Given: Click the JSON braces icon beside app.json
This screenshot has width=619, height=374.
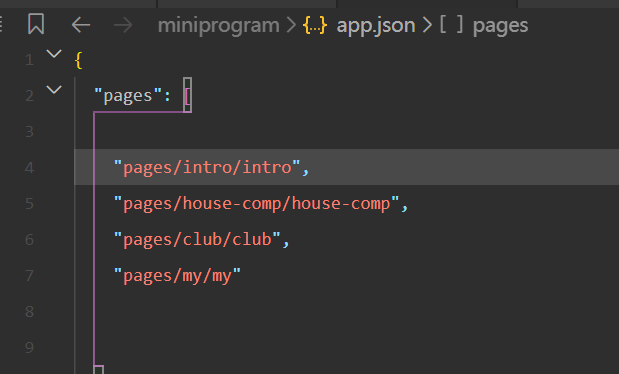Looking at the screenshot, I should [315, 25].
